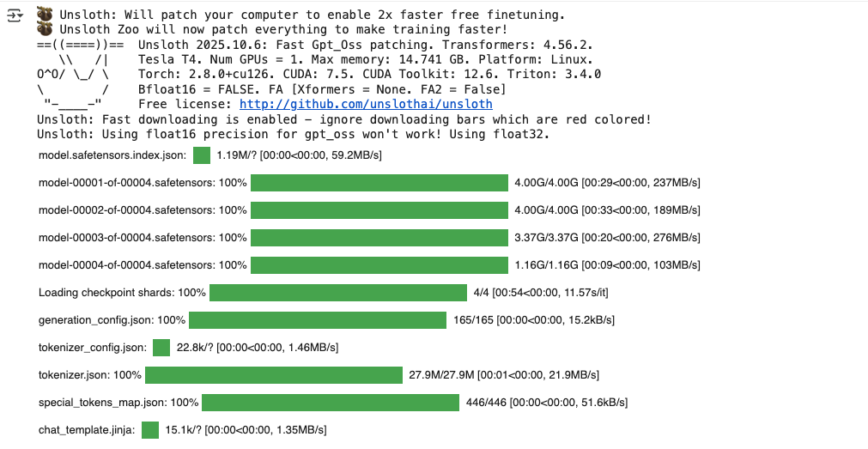
Task: Click the Tesla T4 GPU info line
Action: [x=365, y=60]
